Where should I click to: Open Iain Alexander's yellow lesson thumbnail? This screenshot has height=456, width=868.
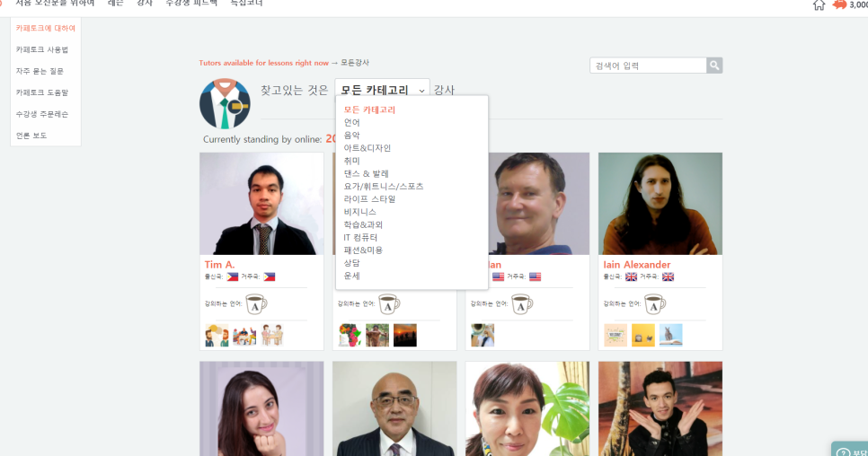(x=642, y=335)
